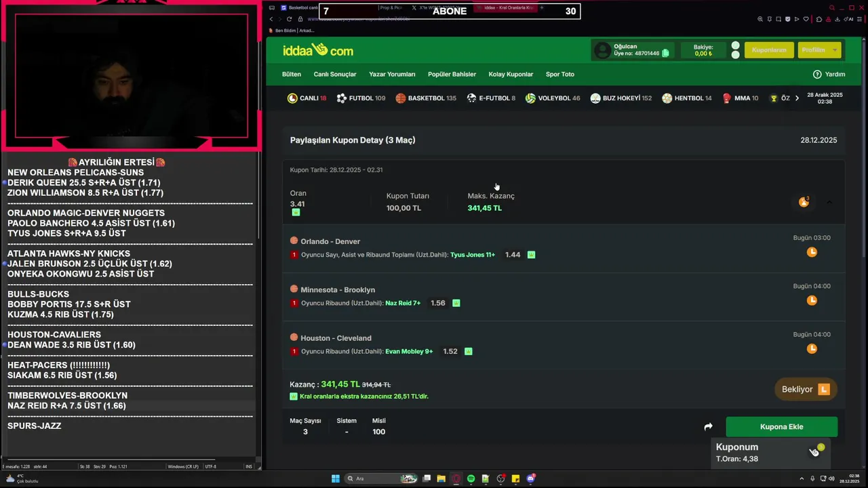The width and height of the screenshot is (868, 488).
Task: Switch to the iddaa Kral Oranlarla browser tab
Action: (507, 7)
